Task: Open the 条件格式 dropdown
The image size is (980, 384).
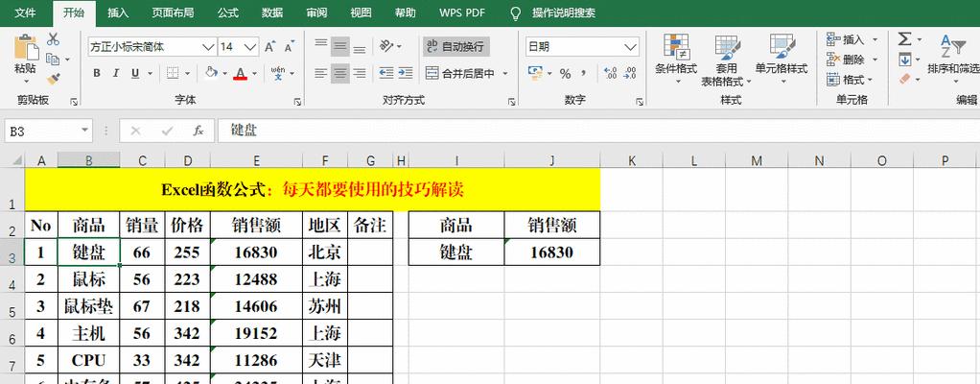Action: click(676, 60)
